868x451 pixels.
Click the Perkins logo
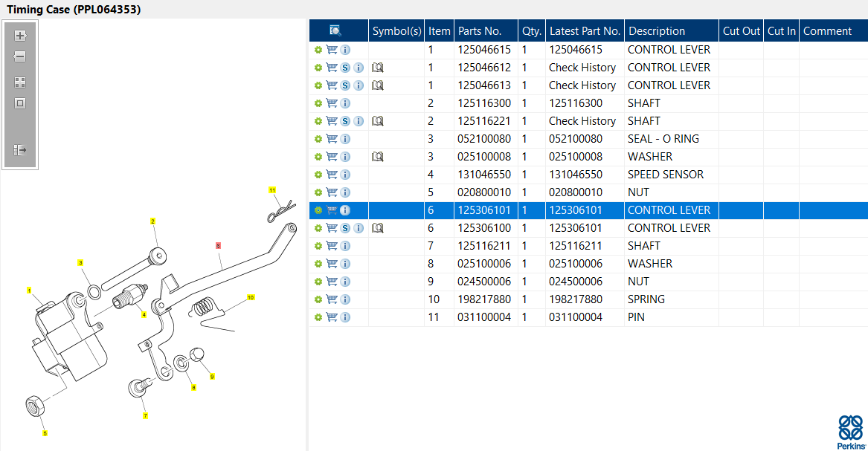(851, 432)
